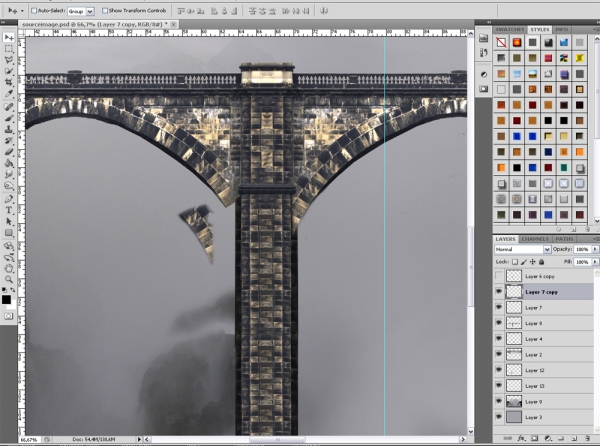Screen dimensions: 600x446
Task: Click foreground black color swatch
Action: [x=6, y=300]
